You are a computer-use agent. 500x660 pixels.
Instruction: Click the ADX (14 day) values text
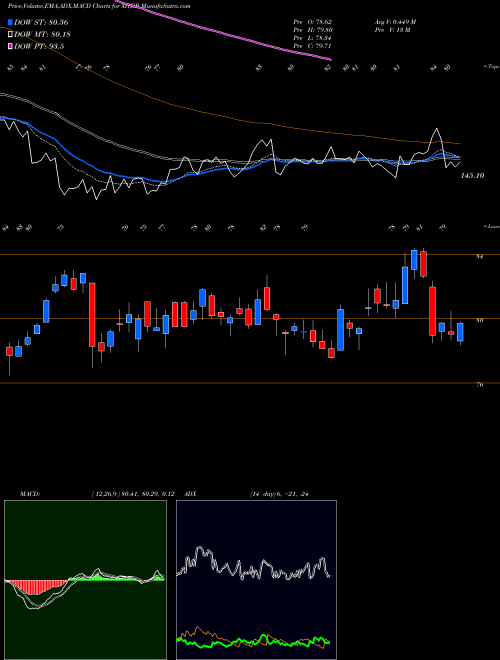click(x=279, y=494)
